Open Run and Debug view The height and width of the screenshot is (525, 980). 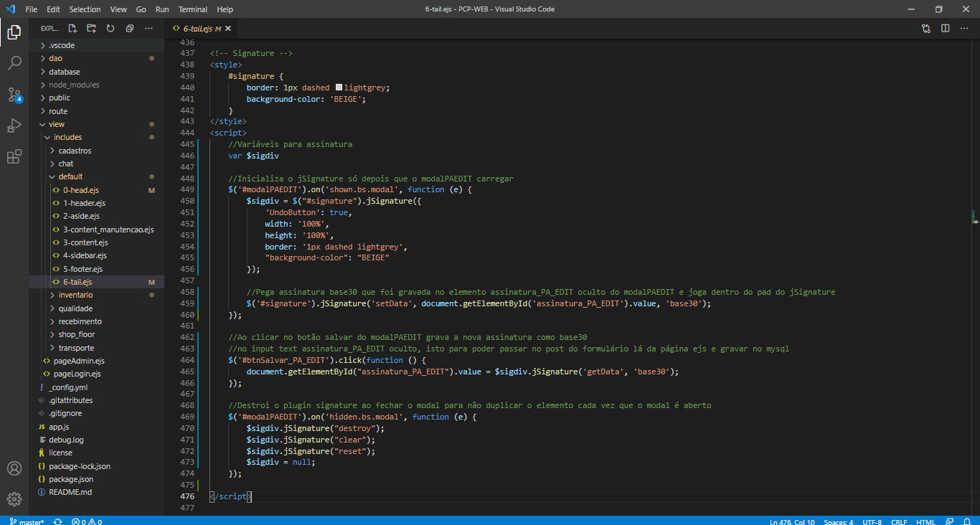coord(14,126)
